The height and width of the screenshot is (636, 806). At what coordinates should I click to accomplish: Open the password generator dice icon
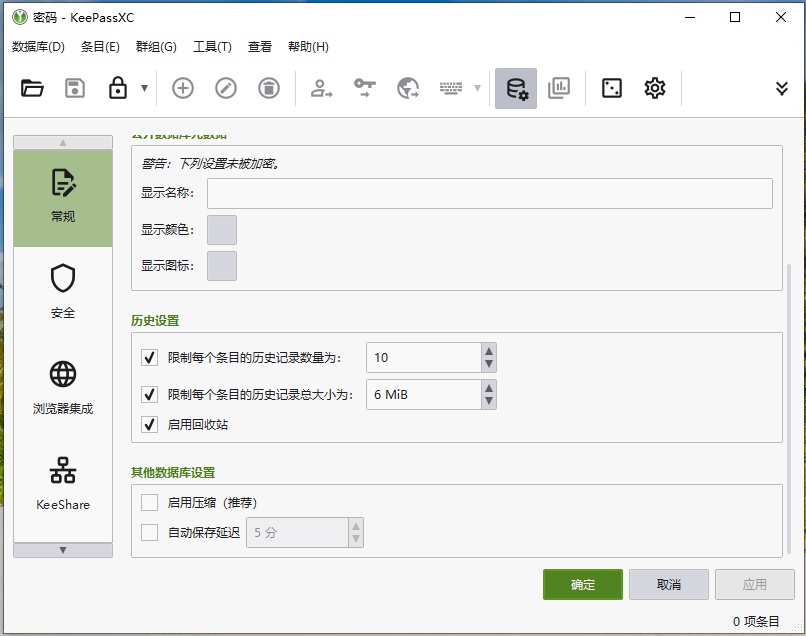[x=611, y=88]
